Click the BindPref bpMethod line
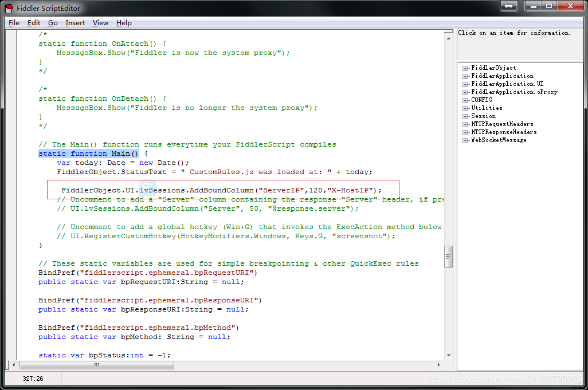The height and width of the screenshot is (390, 588). click(139, 328)
